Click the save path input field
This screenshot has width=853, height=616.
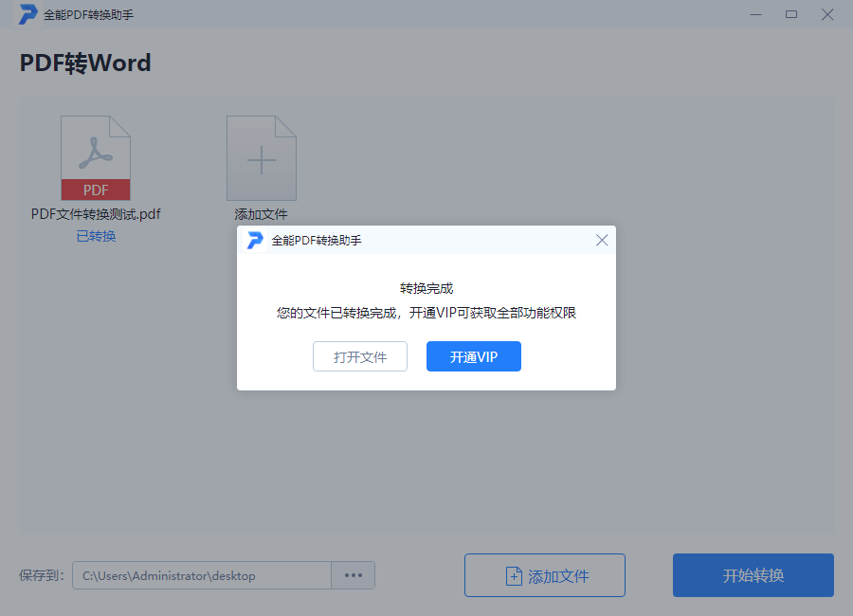pyautogui.click(x=204, y=575)
